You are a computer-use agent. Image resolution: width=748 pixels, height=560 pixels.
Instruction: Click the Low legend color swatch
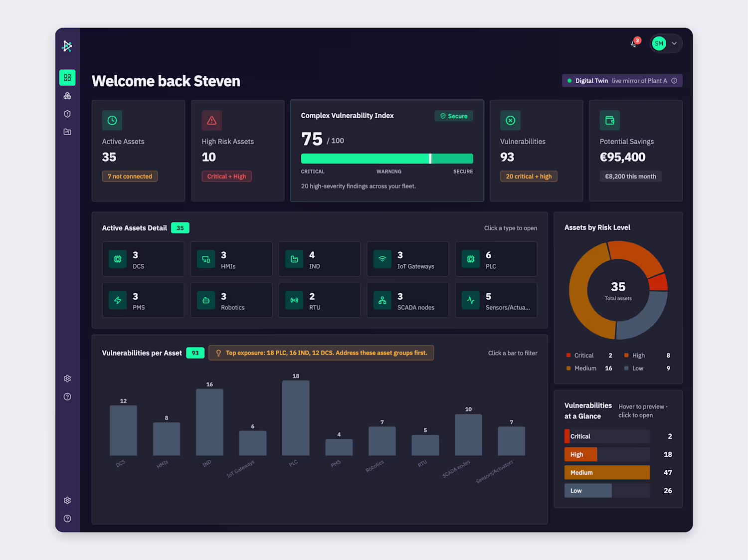pos(626,369)
